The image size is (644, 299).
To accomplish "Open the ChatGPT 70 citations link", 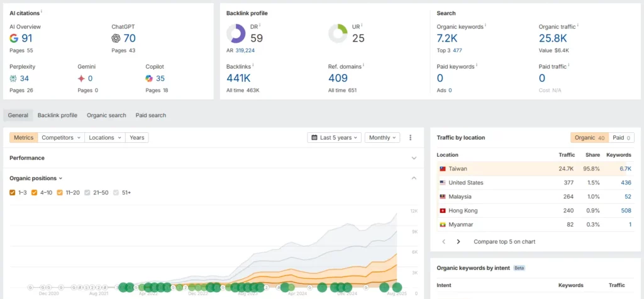I will 130,38.
